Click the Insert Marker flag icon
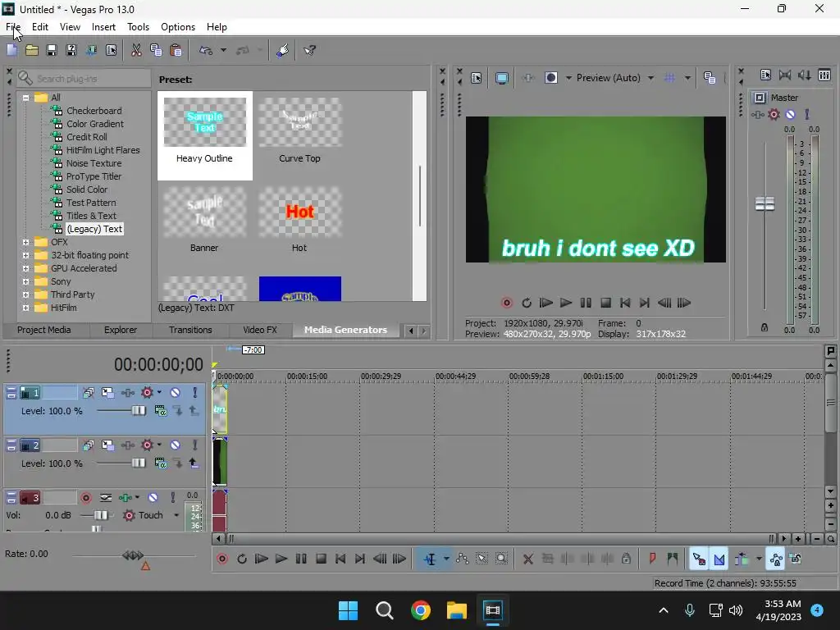 652,559
